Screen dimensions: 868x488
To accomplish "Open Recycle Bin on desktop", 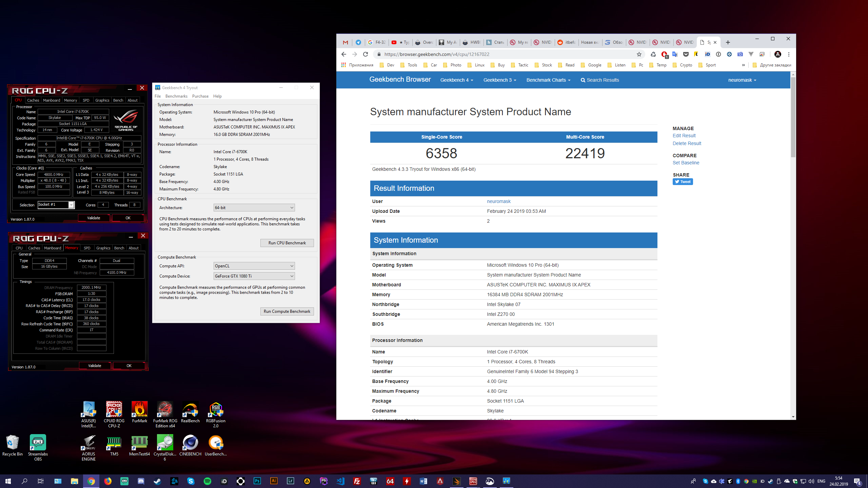I will pos(13,445).
